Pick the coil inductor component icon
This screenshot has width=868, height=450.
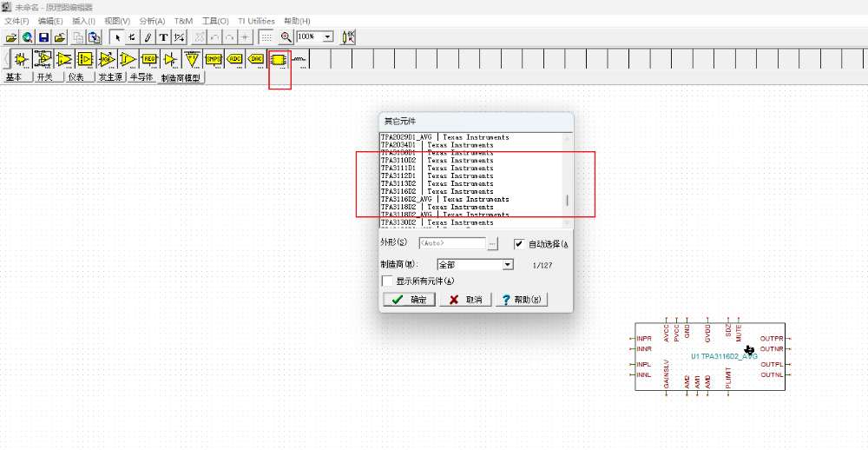299,58
